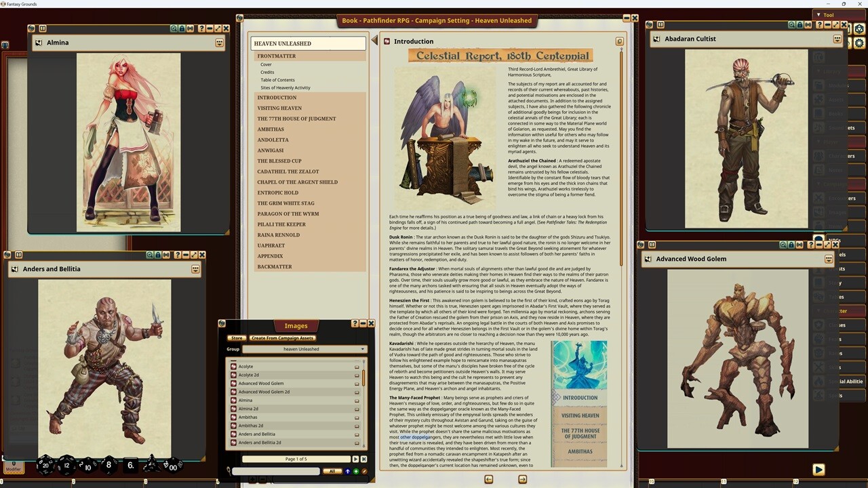Collapse the book's table of contents with the side arrow

coord(375,39)
